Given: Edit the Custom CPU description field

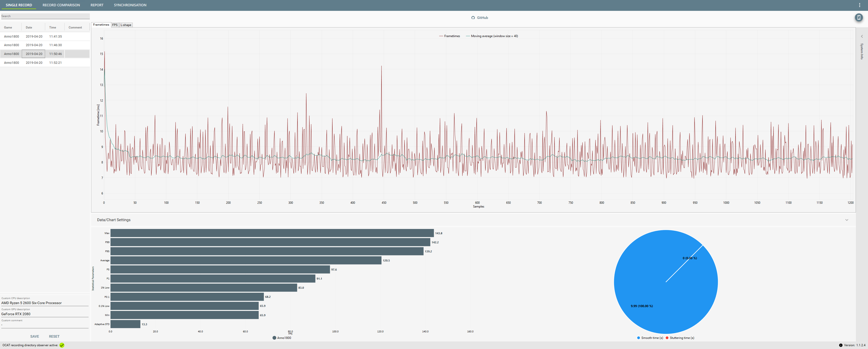Looking at the screenshot, I should 45,303.
